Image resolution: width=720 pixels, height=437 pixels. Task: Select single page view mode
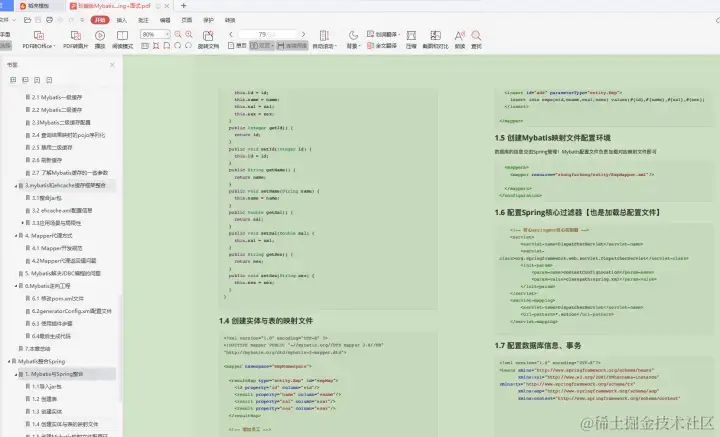click(x=237, y=45)
